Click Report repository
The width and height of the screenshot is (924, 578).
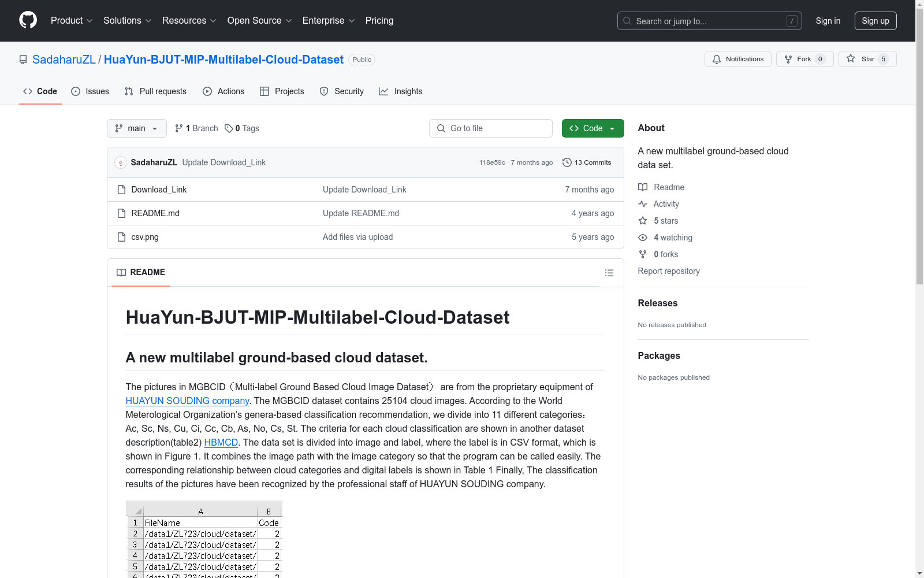click(669, 271)
